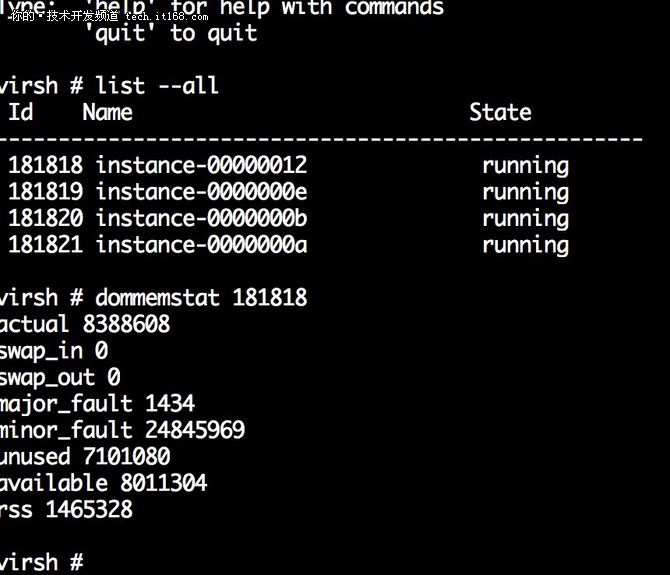Select the major_fault value 1434

click(x=170, y=403)
